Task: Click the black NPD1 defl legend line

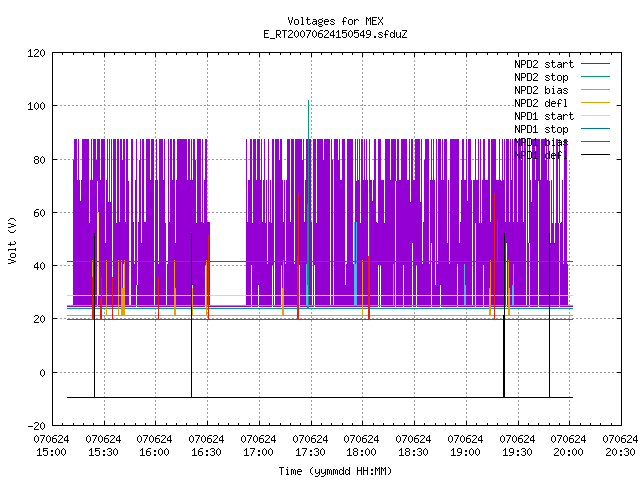Action: coord(595,155)
